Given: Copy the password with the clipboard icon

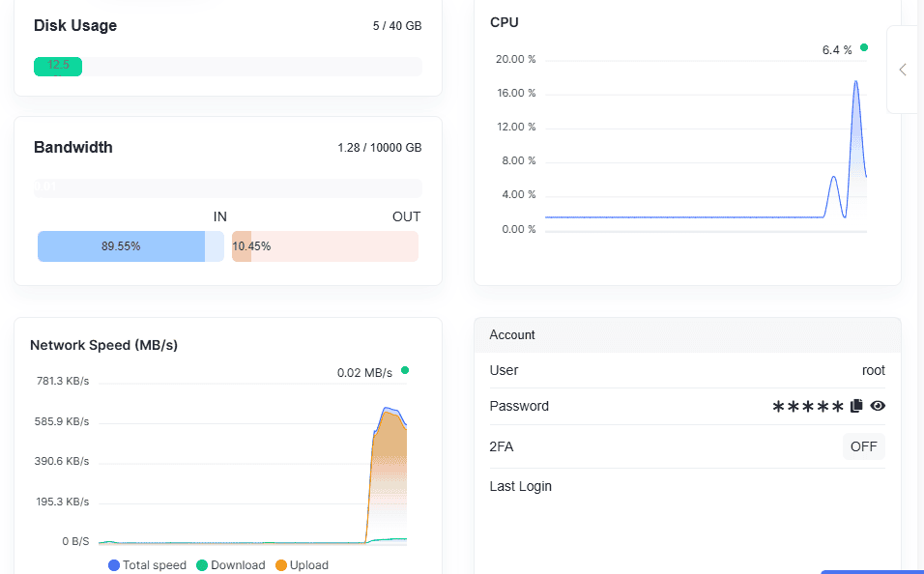Looking at the screenshot, I should pyautogui.click(x=856, y=406).
